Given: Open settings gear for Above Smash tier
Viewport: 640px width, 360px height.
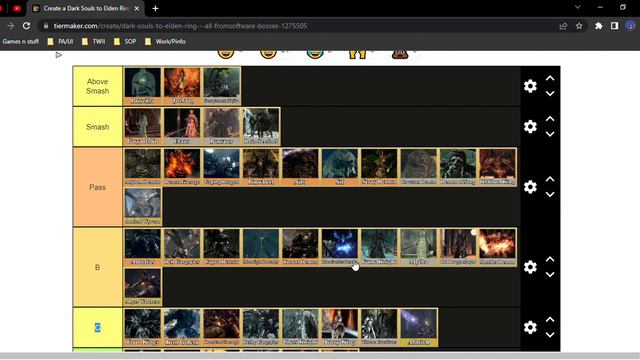Looking at the screenshot, I should [x=530, y=86].
